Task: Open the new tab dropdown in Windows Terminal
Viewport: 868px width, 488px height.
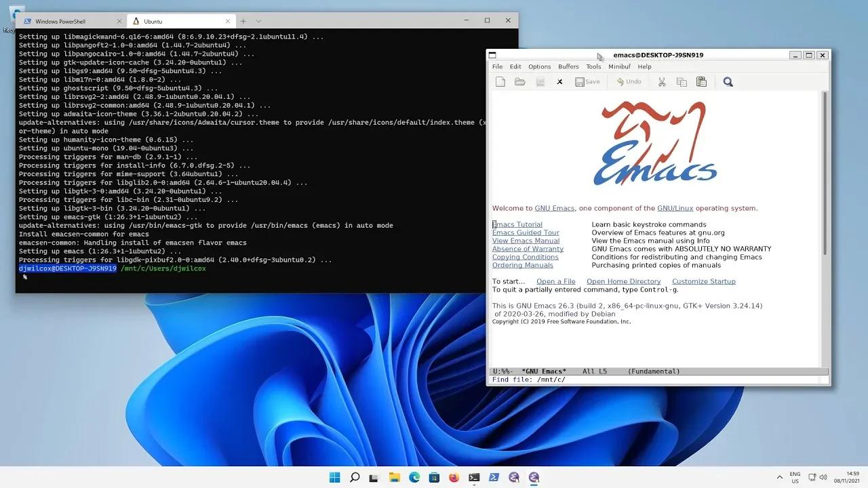Action: [256, 20]
